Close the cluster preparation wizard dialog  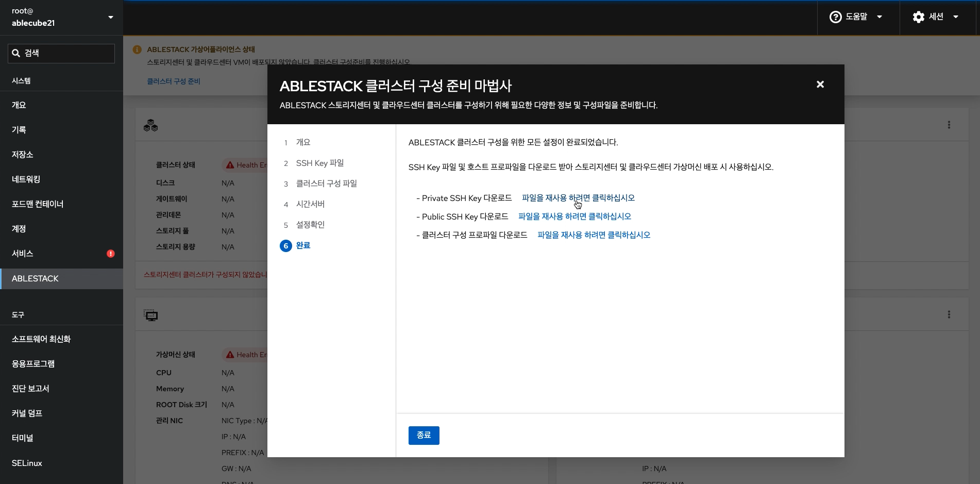pos(820,85)
